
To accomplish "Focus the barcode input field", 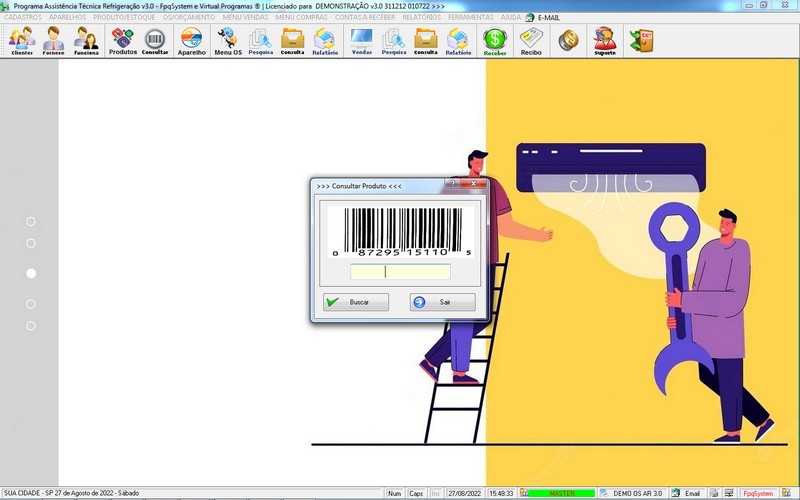I will pos(400,272).
